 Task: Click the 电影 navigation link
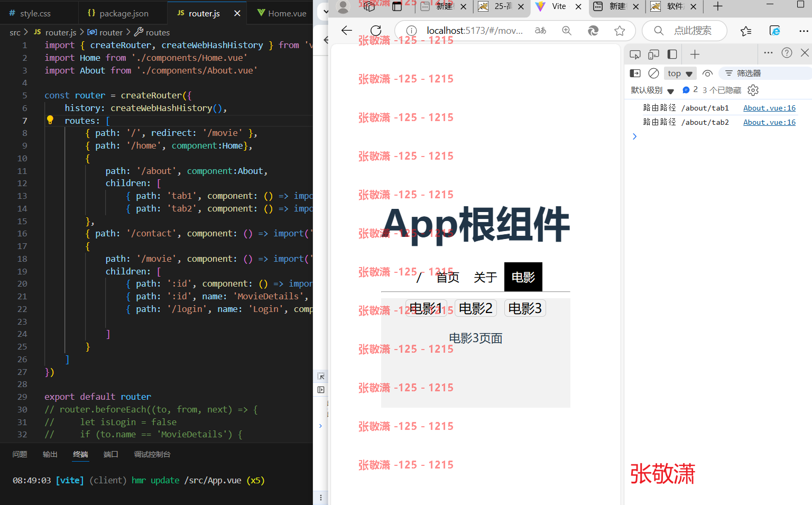pos(523,277)
